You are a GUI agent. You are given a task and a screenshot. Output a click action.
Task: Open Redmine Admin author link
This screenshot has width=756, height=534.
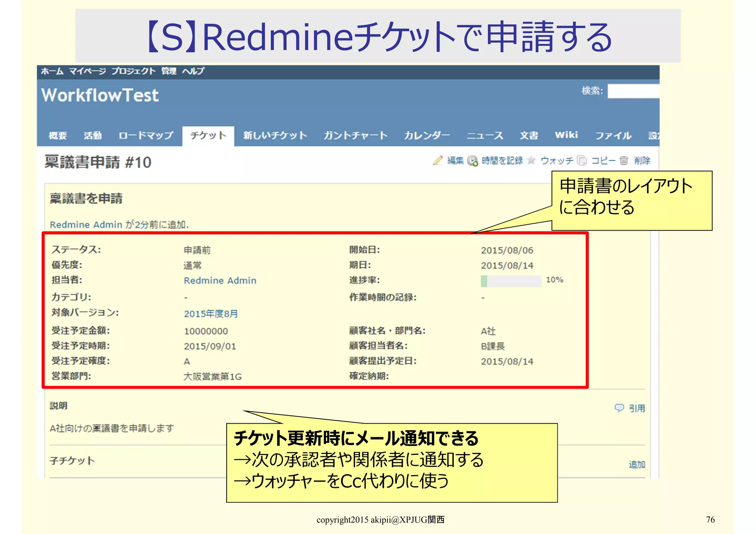86,224
